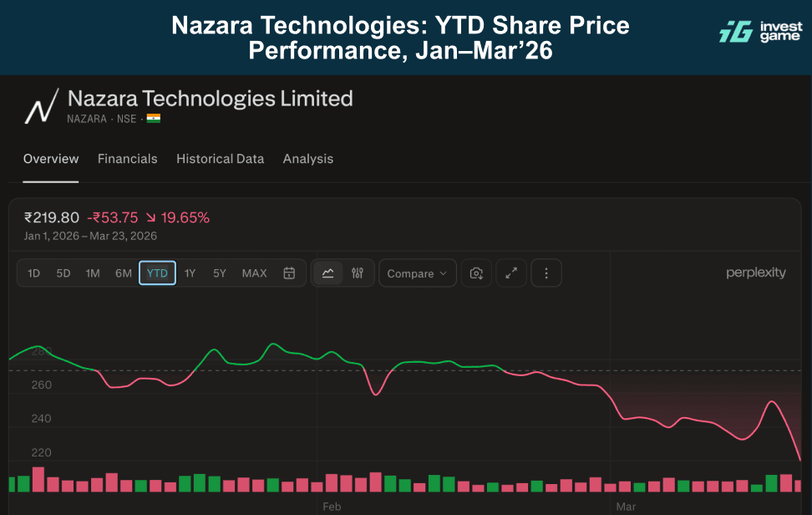Click the tallest volume bar in early January
The image size is (812, 515).
point(38,479)
